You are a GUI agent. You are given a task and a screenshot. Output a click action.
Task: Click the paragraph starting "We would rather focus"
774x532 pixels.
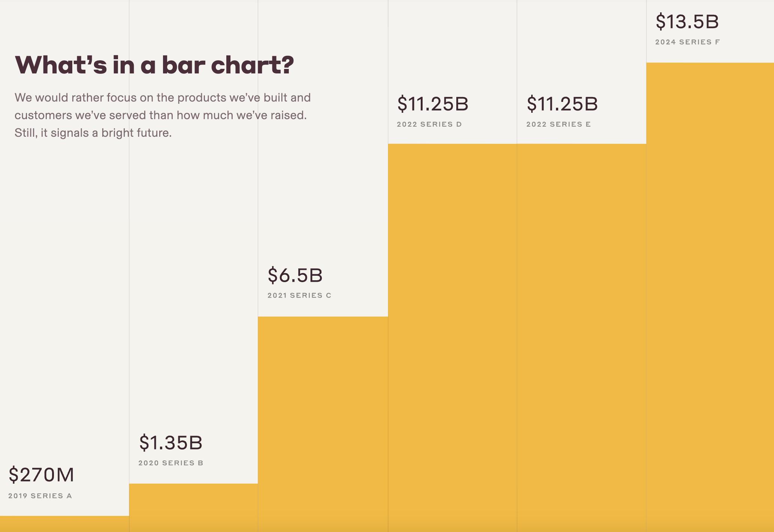(x=162, y=115)
